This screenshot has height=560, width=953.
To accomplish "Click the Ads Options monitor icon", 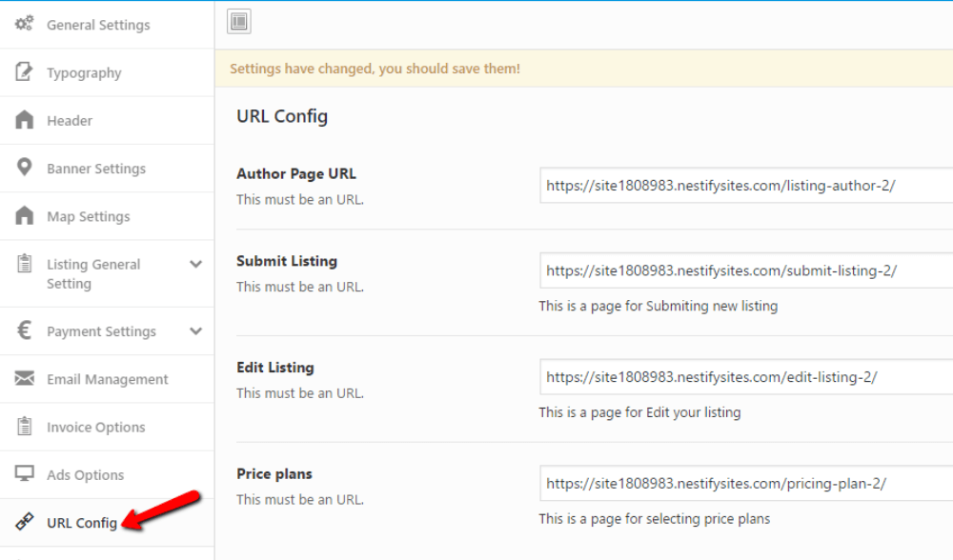I will pyautogui.click(x=25, y=473).
